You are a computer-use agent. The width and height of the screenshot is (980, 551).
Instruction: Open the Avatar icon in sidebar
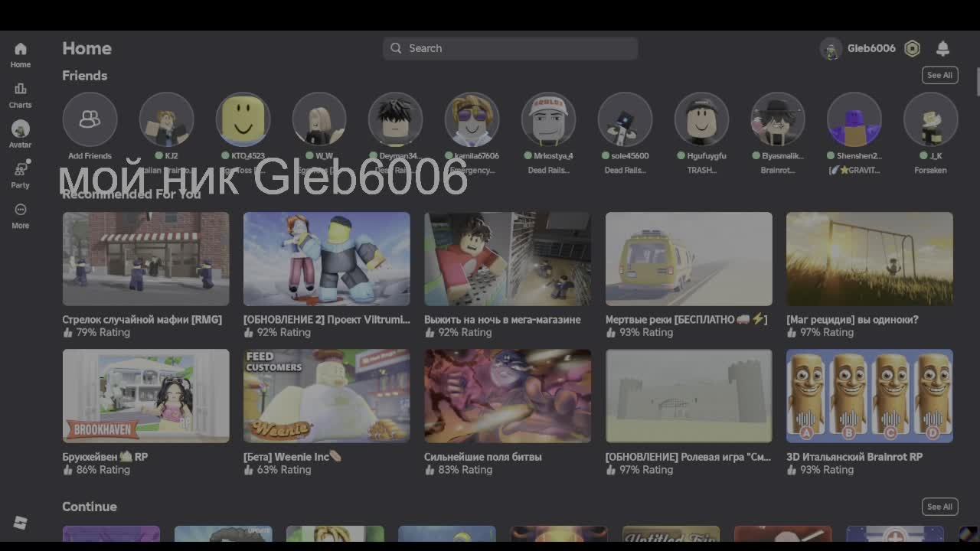21,129
